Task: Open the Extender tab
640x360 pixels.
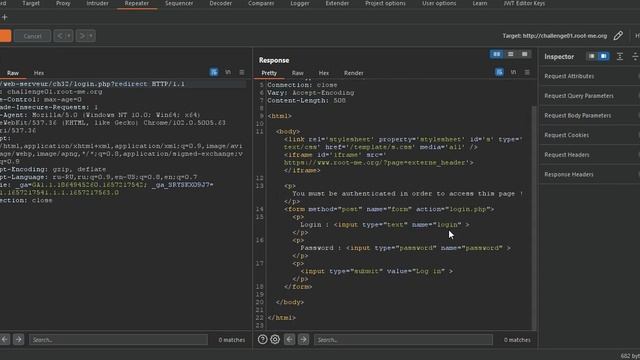Action: coord(337,3)
